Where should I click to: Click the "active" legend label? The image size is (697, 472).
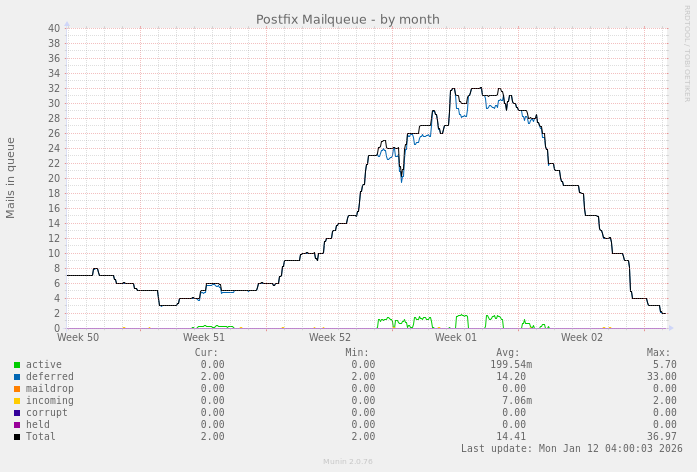(x=44, y=364)
